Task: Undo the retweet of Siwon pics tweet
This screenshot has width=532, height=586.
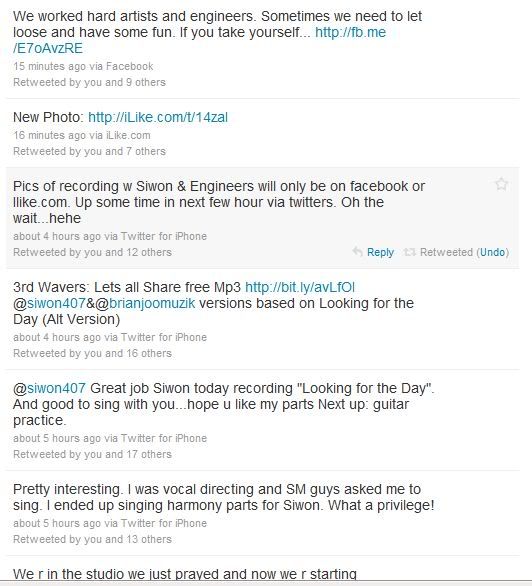Action: [x=492, y=252]
